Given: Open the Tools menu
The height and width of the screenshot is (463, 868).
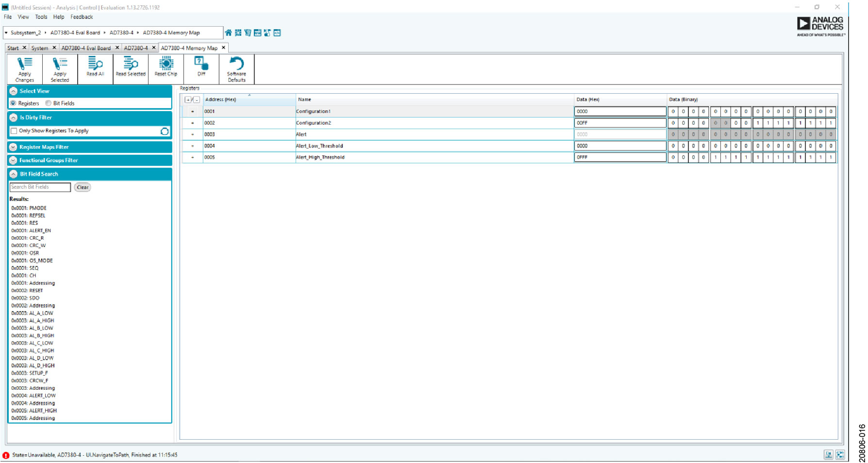Looking at the screenshot, I should pos(41,17).
